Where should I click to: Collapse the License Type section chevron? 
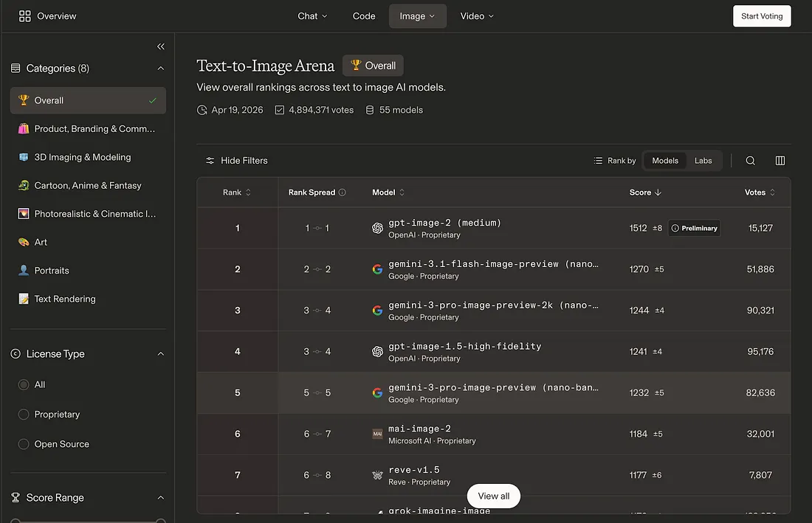[160, 354]
